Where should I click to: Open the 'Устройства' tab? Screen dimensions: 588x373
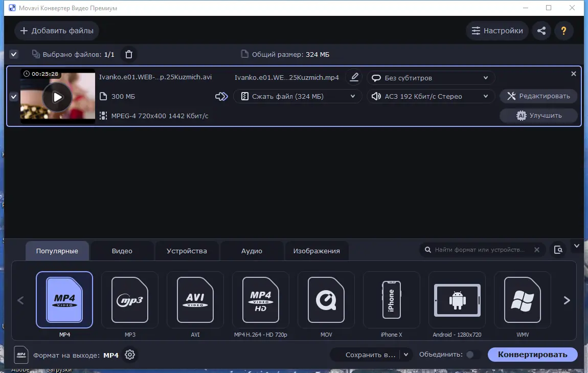[x=187, y=251]
